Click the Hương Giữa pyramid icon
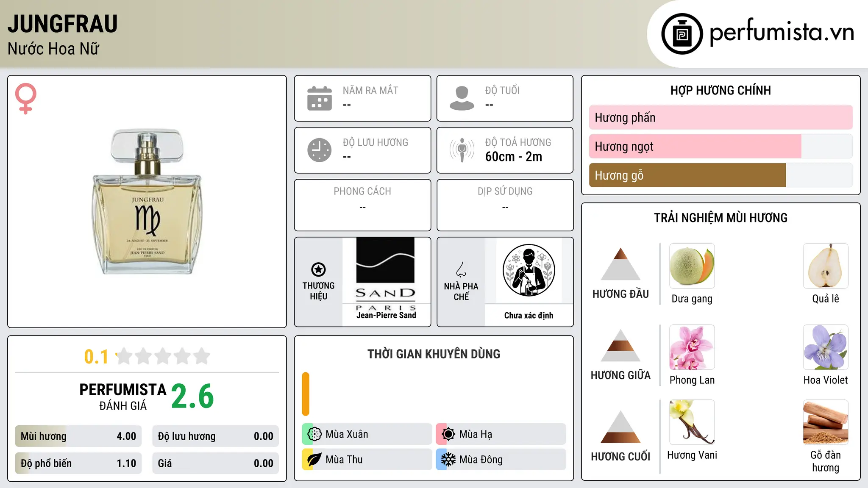 coord(620,345)
